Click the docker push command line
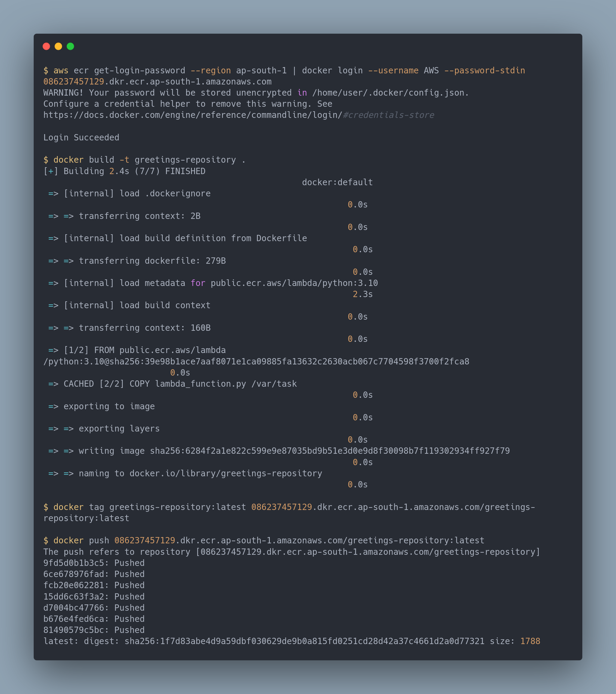The width and height of the screenshot is (616, 694). [x=265, y=540]
